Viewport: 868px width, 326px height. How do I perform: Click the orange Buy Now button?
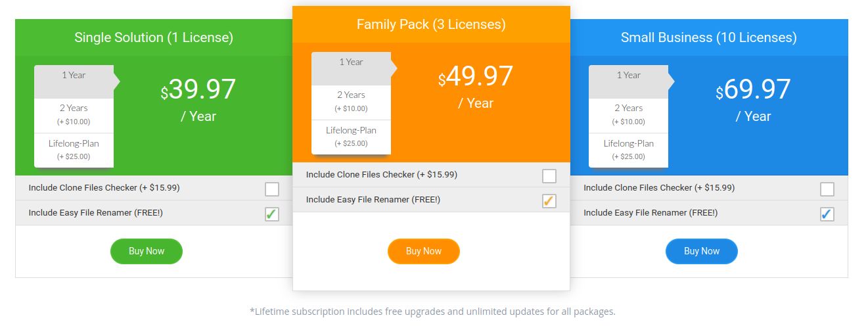(x=424, y=251)
